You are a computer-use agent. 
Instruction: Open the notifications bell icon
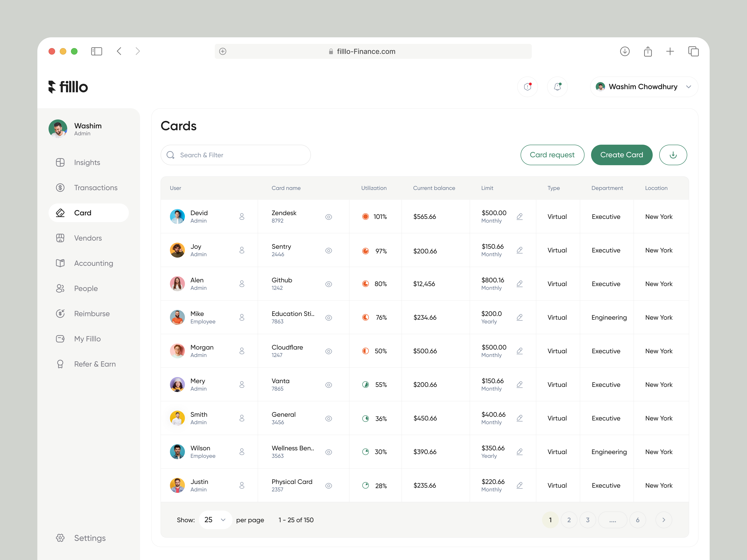tap(557, 87)
